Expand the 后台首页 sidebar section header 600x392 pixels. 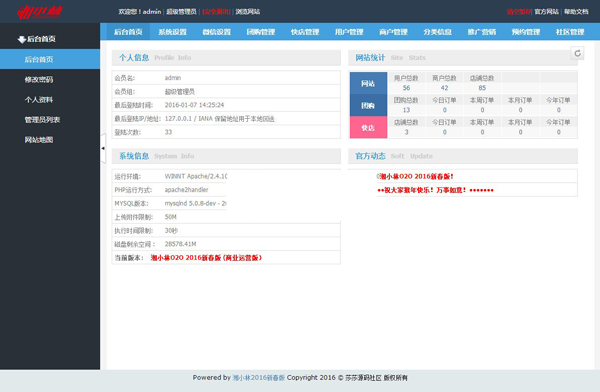pos(37,39)
